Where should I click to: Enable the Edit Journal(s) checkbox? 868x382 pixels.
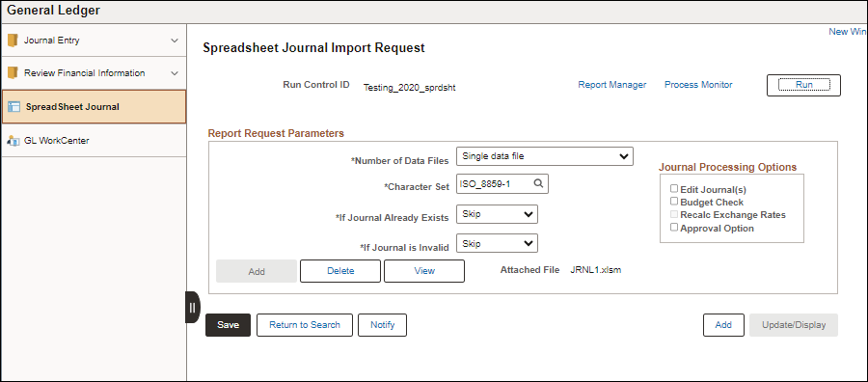tap(674, 189)
